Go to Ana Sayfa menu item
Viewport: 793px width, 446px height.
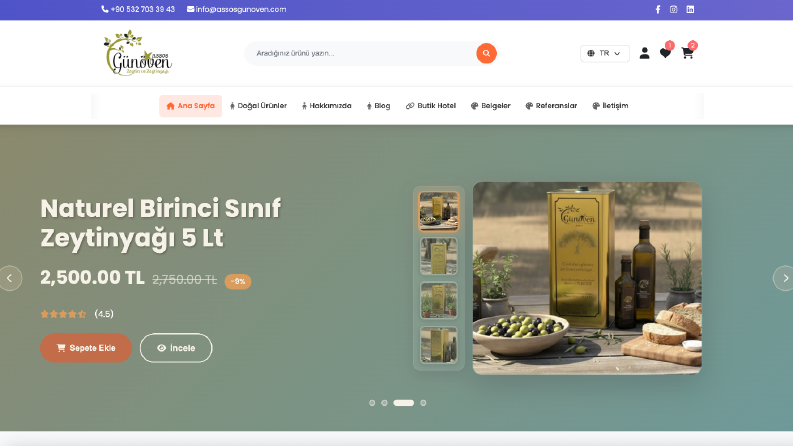(x=190, y=106)
